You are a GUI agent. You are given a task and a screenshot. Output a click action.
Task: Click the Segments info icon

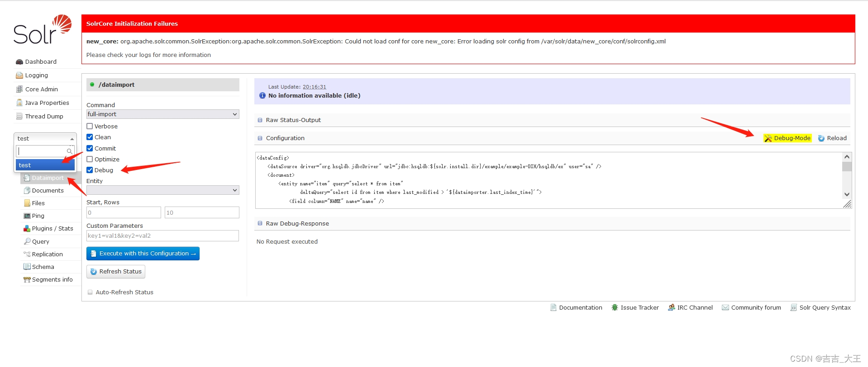[x=27, y=280]
